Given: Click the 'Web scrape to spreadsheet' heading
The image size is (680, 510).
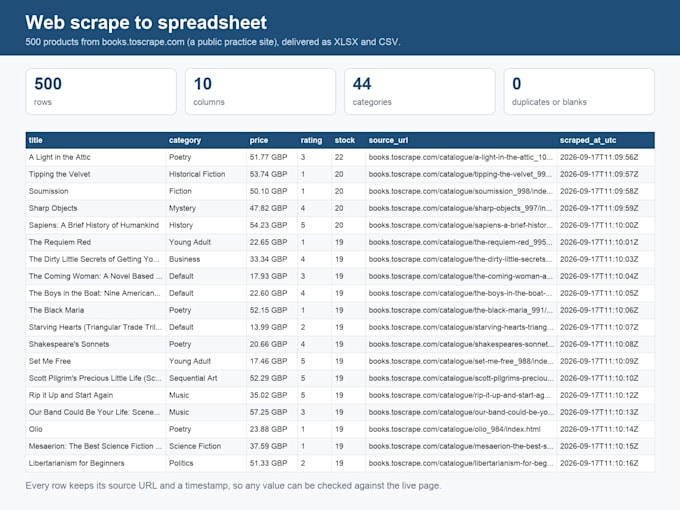Looking at the screenshot, I should (x=146, y=23).
